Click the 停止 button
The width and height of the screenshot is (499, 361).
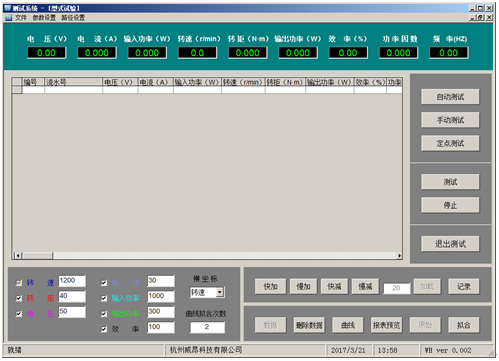point(450,205)
